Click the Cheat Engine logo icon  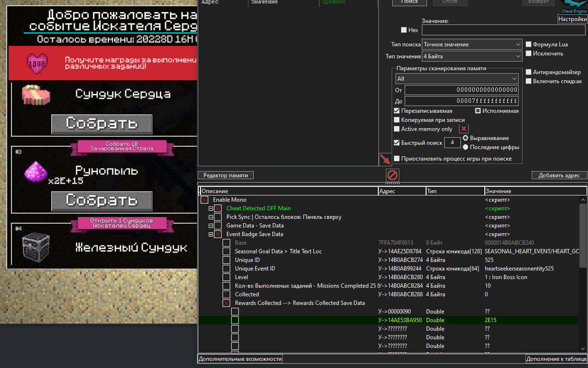(574, 7)
